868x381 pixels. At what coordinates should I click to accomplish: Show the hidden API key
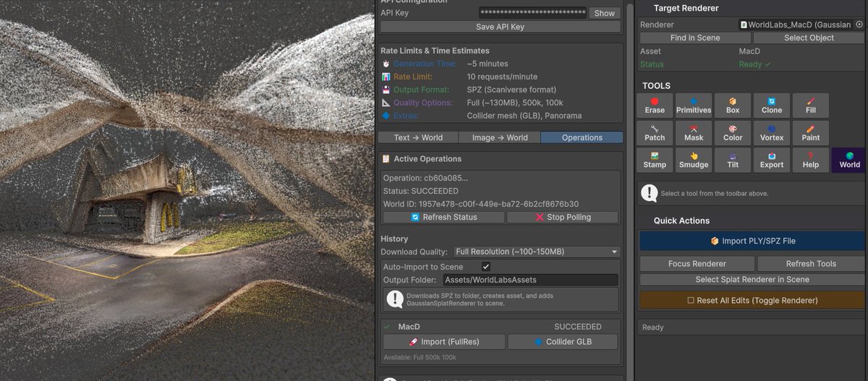click(x=605, y=13)
